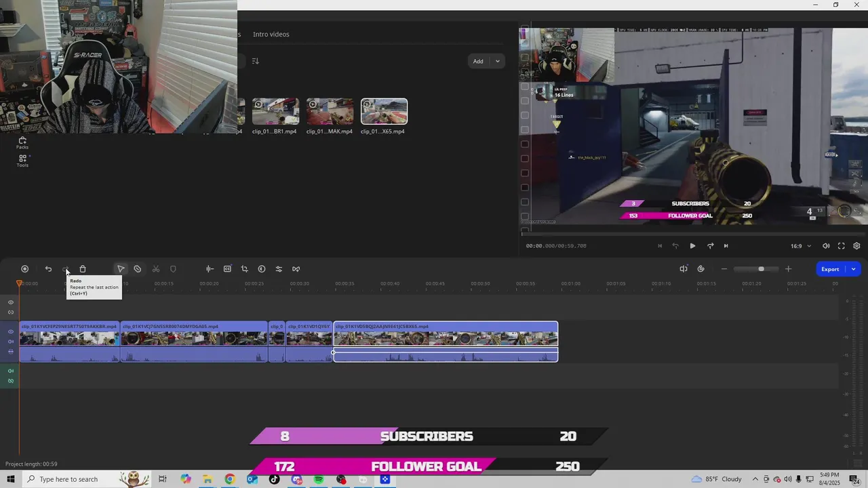Open the CC captions tool
This screenshot has width=868, height=488.
pos(227,269)
